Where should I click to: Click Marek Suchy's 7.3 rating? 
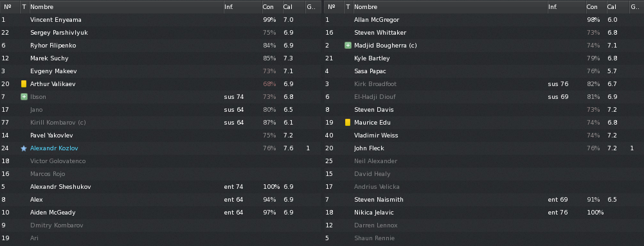tap(289, 58)
